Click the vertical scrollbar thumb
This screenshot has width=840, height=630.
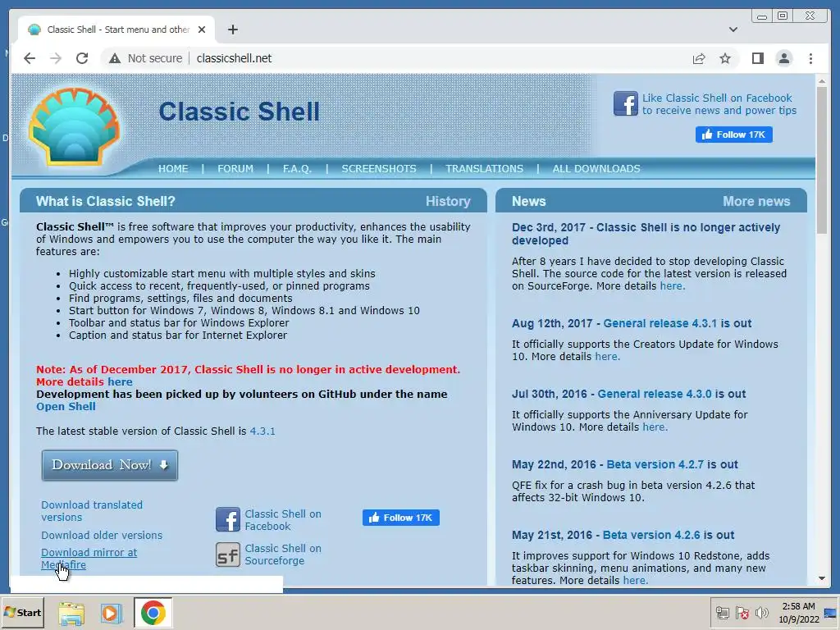(822, 160)
